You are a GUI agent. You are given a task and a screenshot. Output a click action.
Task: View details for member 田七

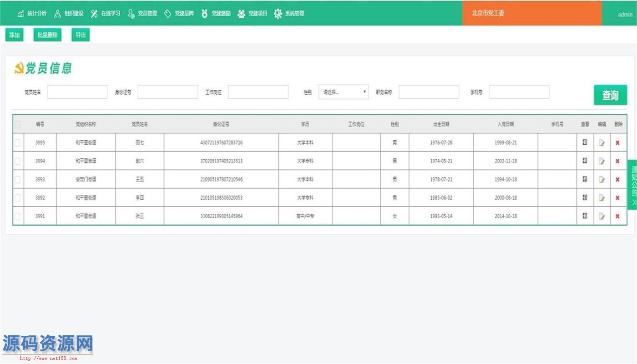pos(585,142)
